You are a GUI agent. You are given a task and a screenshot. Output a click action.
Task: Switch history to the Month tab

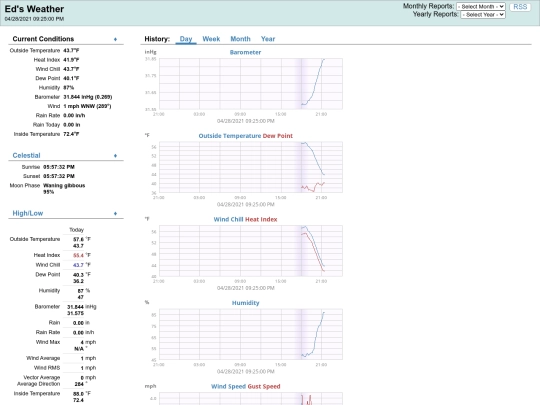pos(240,39)
